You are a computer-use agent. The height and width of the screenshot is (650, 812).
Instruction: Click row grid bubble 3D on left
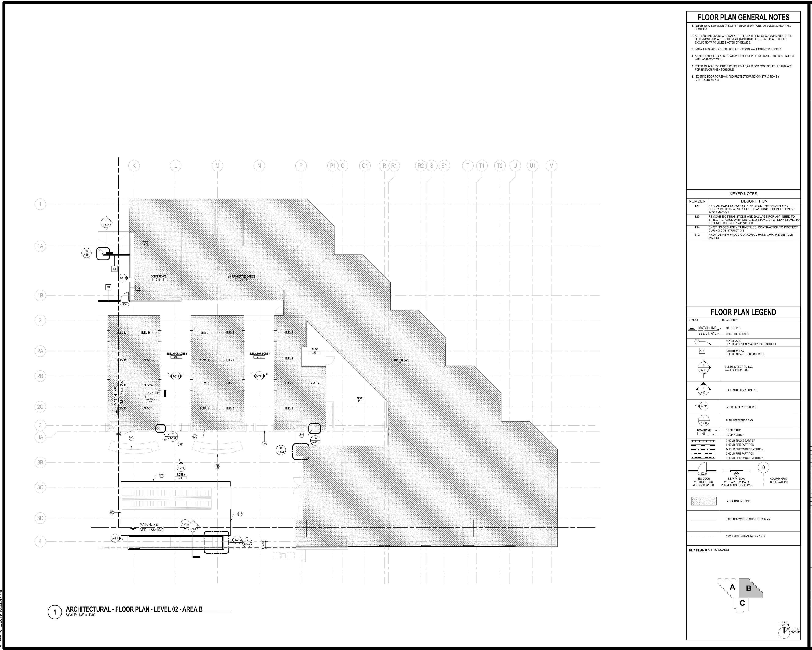click(40, 518)
